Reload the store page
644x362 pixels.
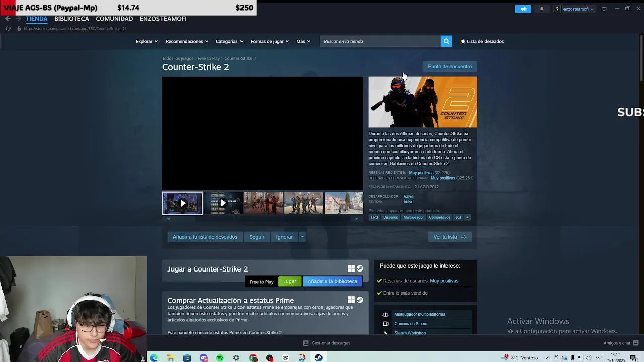(x=8, y=28)
